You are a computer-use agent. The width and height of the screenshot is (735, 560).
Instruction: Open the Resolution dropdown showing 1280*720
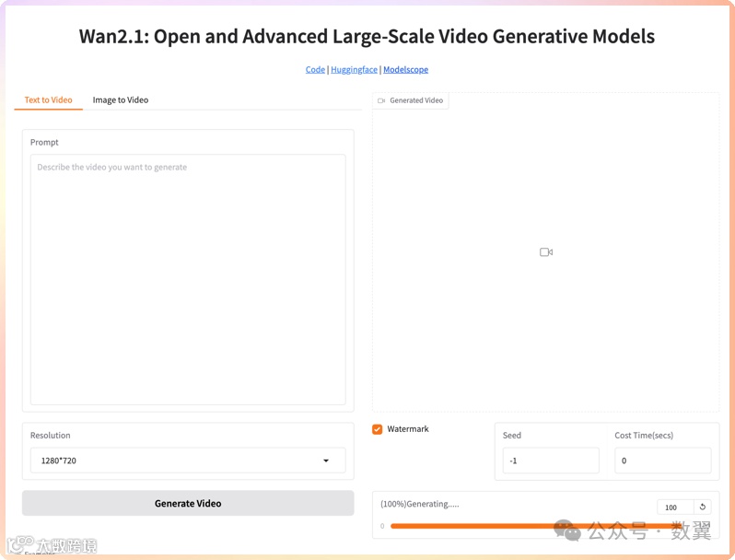(188, 461)
